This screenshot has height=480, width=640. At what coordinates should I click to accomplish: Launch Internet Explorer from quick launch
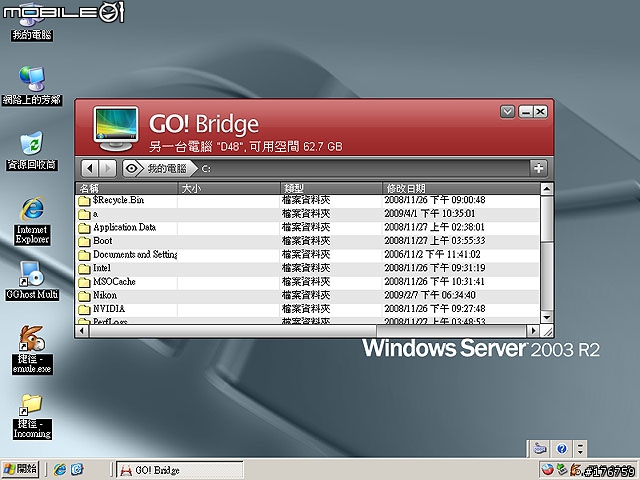[60, 469]
